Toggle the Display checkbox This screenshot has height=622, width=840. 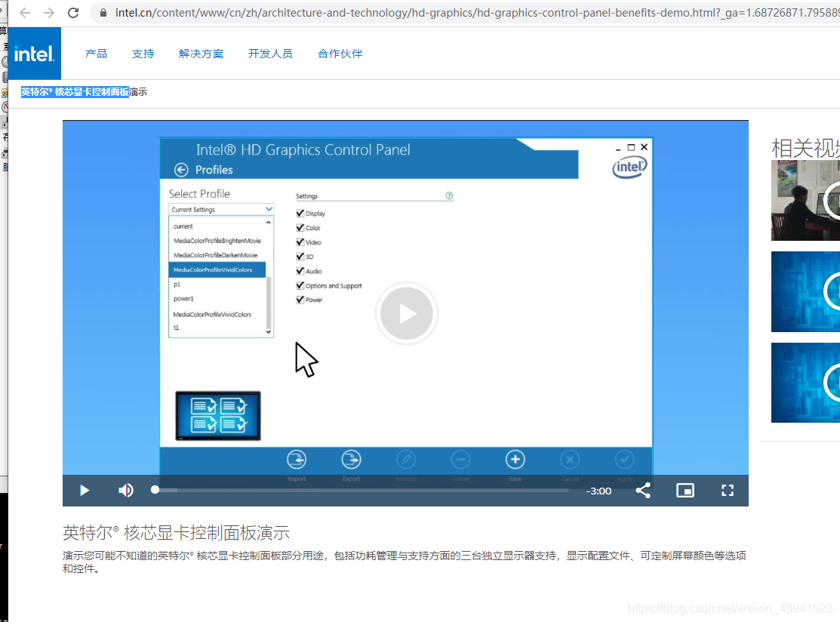(x=300, y=213)
